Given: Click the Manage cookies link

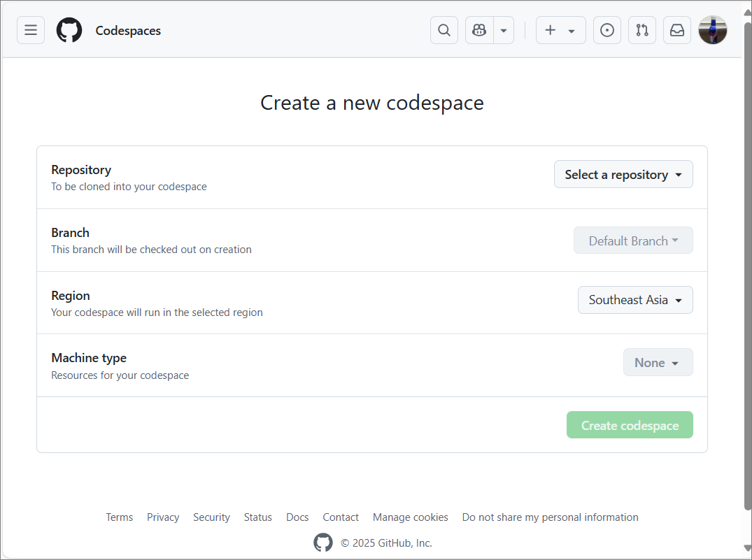Looking at the screenshot, I should 410,517.
